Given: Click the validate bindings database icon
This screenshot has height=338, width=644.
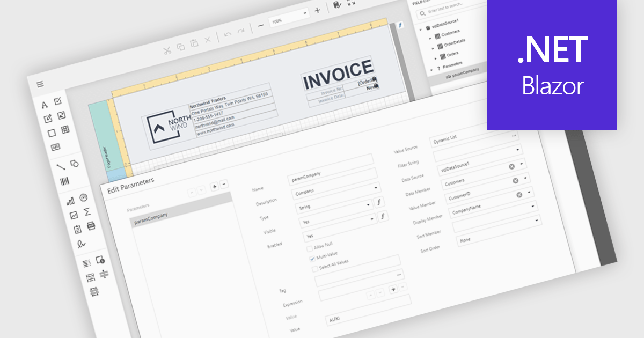Looking at the screenshot, I should [336, 5].
